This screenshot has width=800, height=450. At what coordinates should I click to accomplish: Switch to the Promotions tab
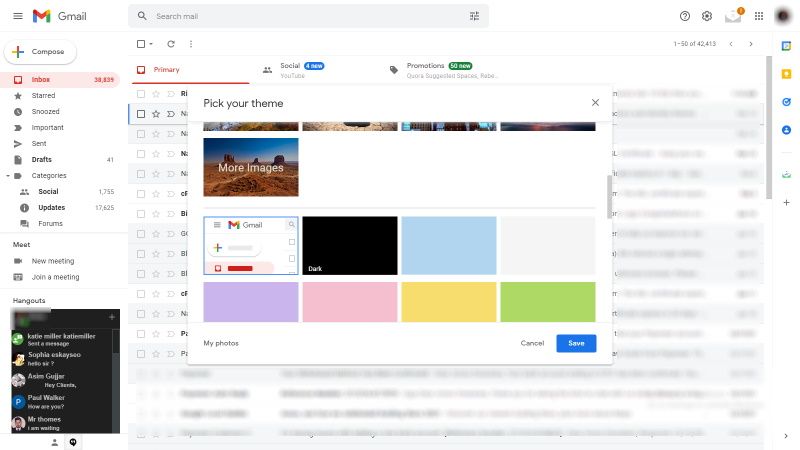pyautogui.click(x=443, y=70)
